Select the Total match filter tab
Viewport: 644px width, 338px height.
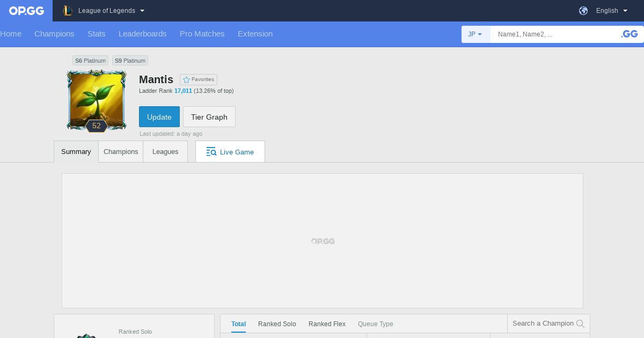pos(238,324)
